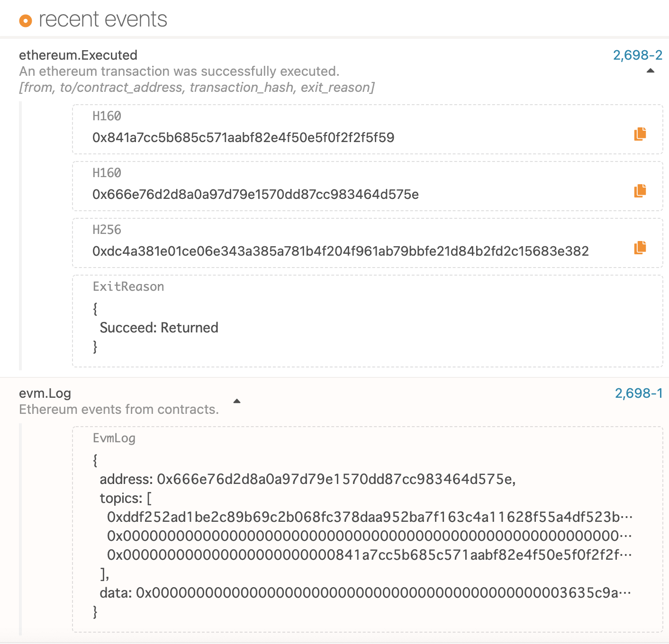Viewport: 669px width, 644px height.
Task: Click the 'recent events' heading
Action: tap(103, 20)
